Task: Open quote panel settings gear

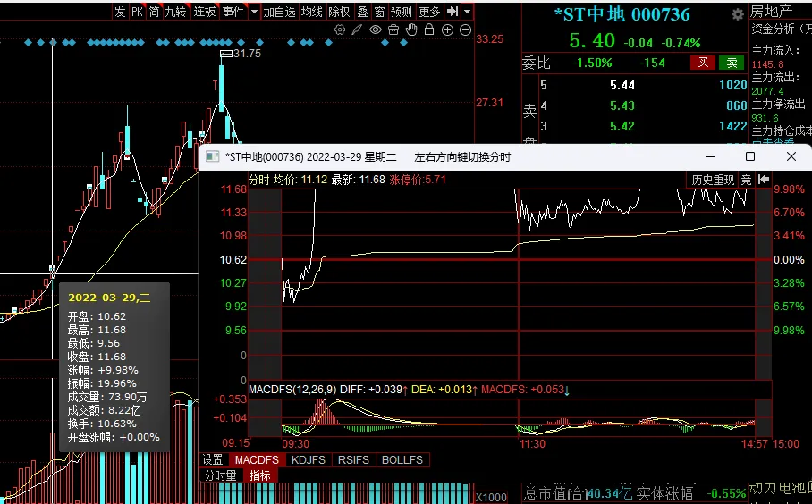Action: point(738,15)
